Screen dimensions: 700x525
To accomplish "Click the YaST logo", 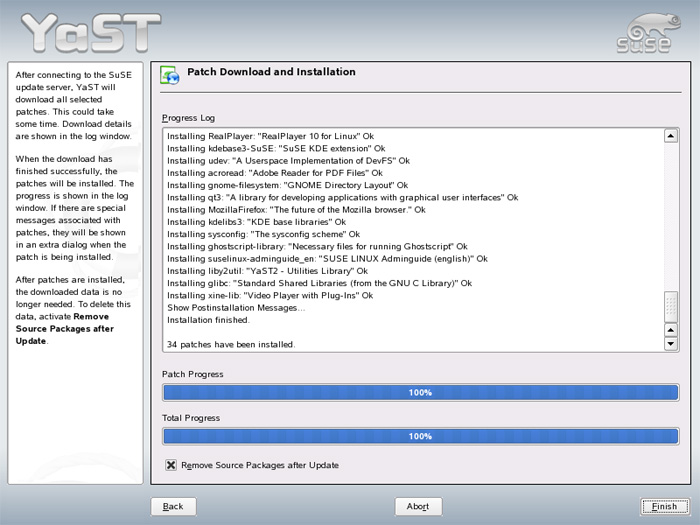I will 92,32.
